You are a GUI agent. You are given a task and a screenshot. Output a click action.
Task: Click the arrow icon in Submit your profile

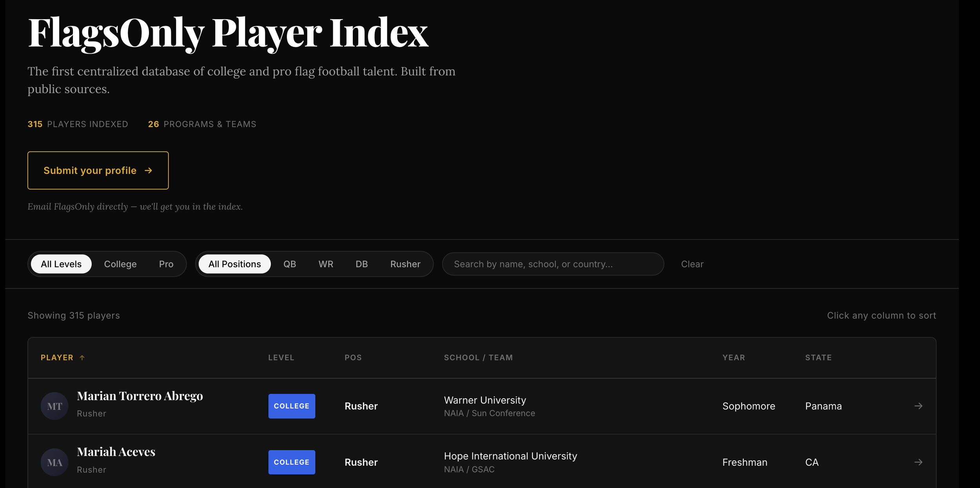point(148,170)
